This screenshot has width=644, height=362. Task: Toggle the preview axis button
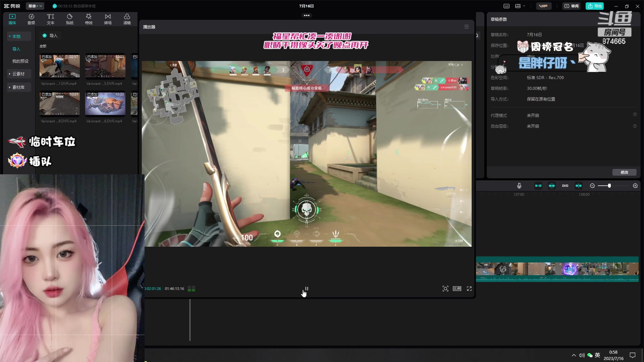point(579,186)
